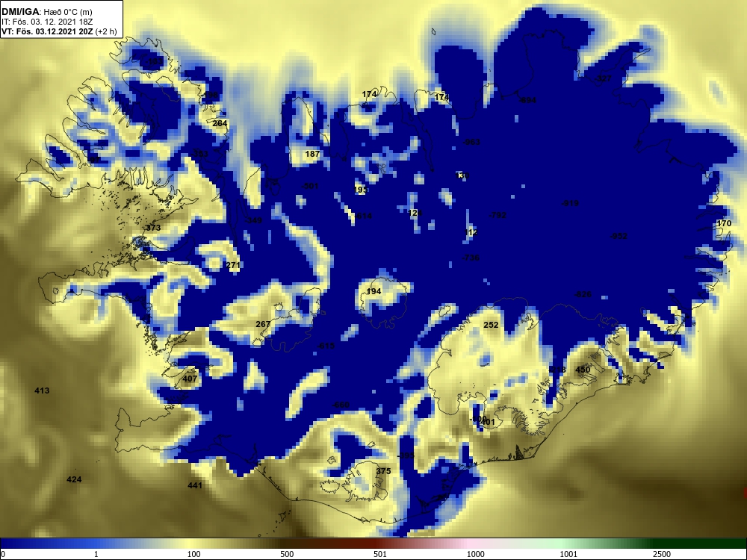Select the map value -736

(471, 258)
